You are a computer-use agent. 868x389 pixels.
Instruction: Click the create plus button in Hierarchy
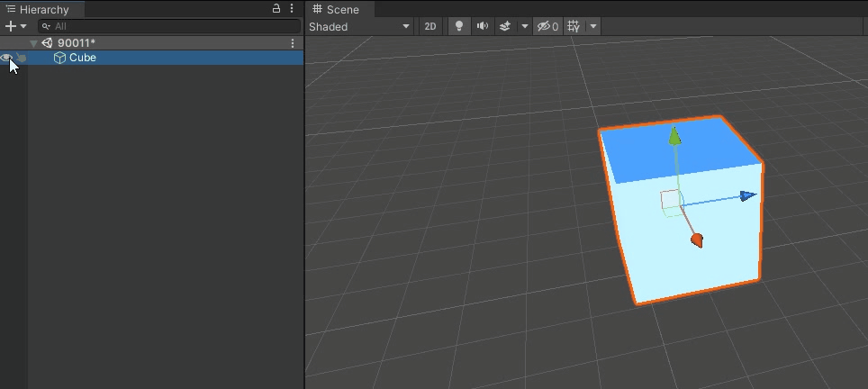click(11, 26)
